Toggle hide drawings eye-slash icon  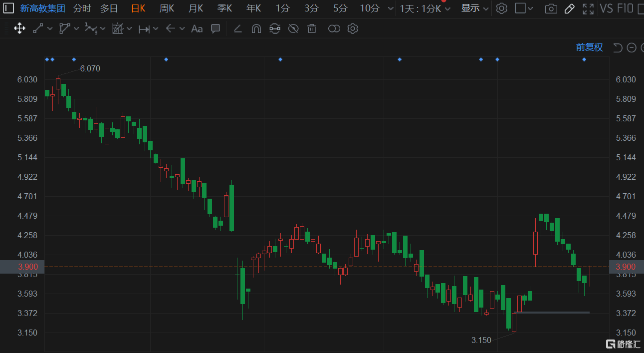click(x=293, y=29)
